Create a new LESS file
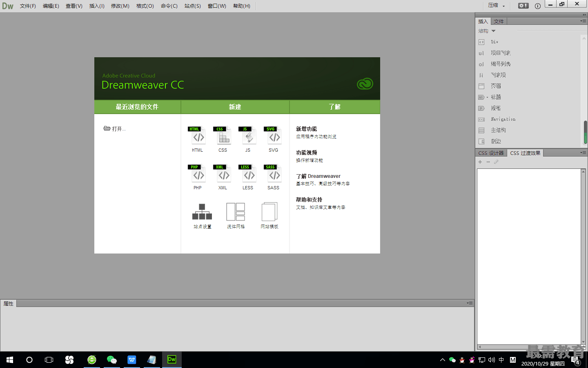 coord(248,177)
